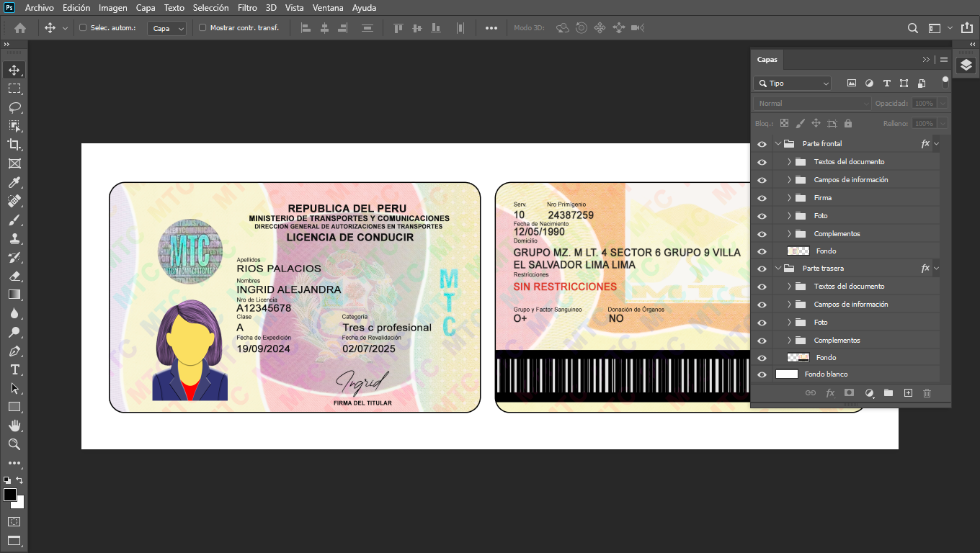Select the History Brush tool
980x553 pixels.
(x=14, y=257)
